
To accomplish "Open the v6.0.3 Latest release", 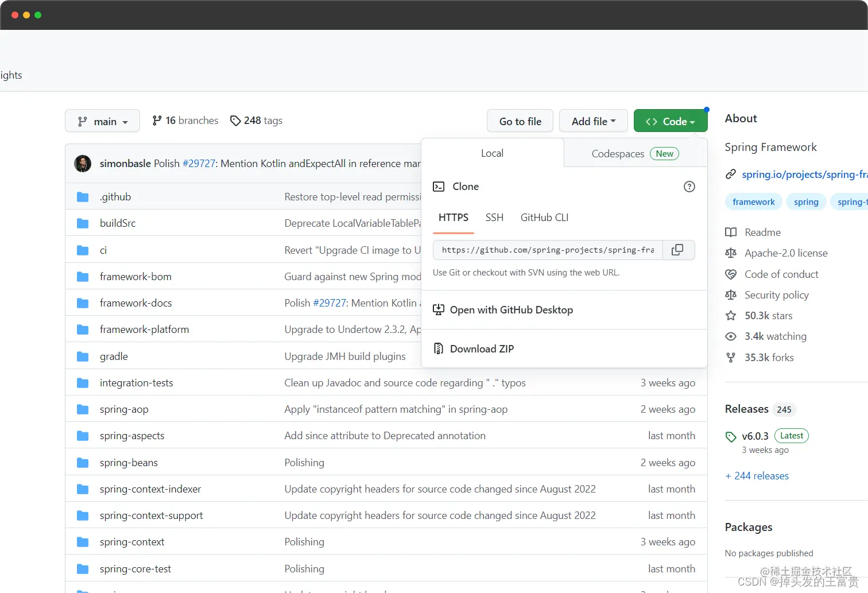I will tap(755, 436).
